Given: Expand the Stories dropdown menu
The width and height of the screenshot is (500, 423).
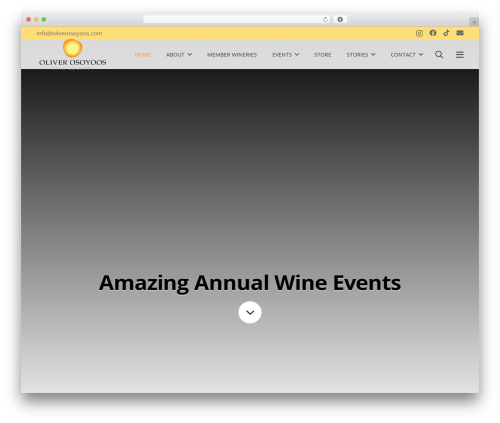Looking at the screenshot, I should coord(361,55).
